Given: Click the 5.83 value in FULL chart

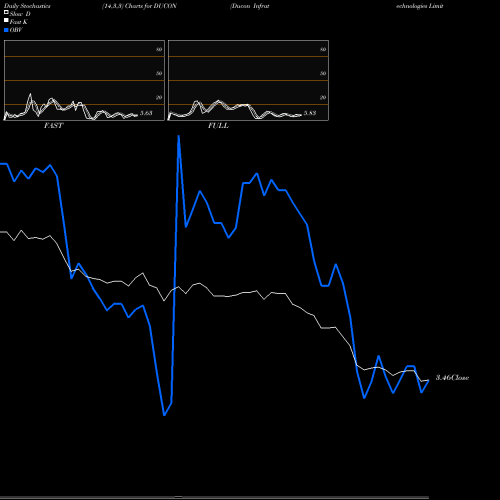Looking at the screenshot, I should [310, 113].
